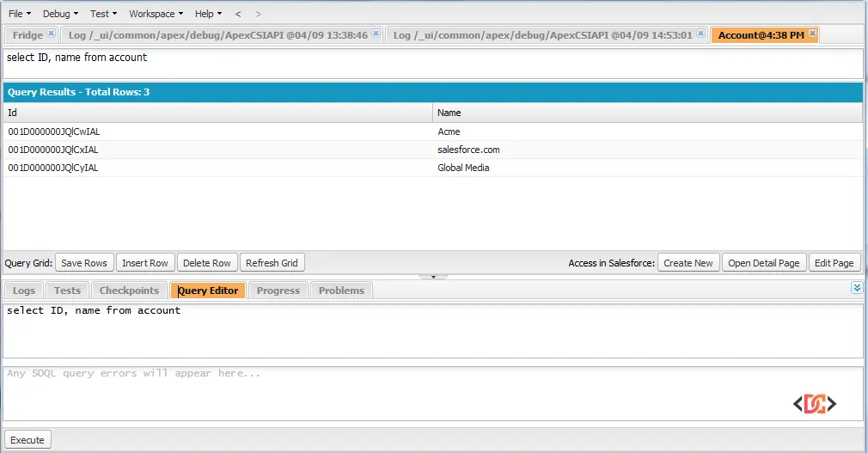Sort results by the Id column header

click(217, 113)
